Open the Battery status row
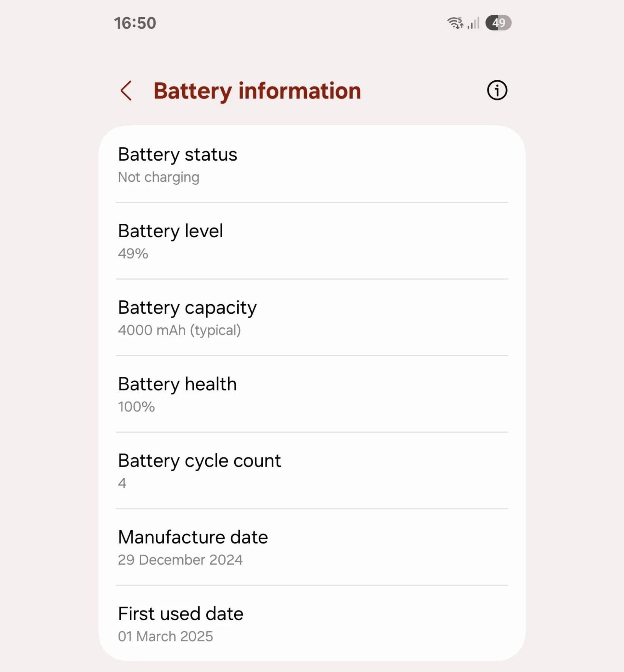Screen dimensions: 624x672 312,165
